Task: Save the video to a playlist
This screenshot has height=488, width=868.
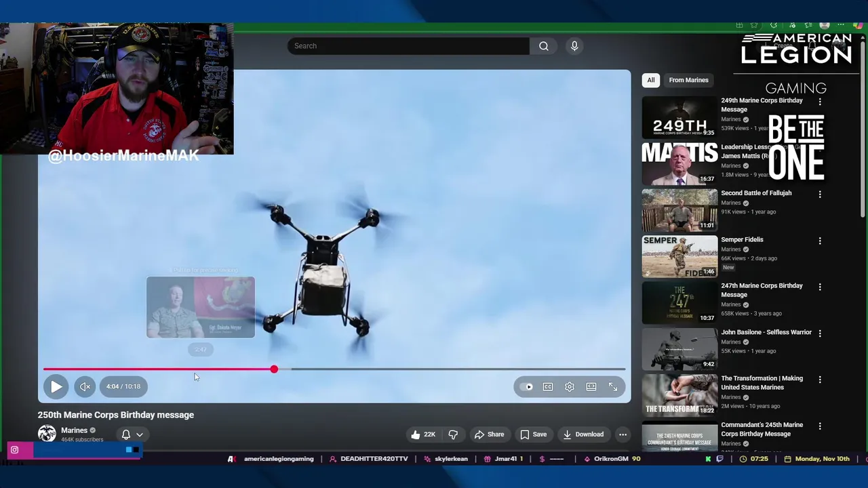Action: tap(533, 434)
